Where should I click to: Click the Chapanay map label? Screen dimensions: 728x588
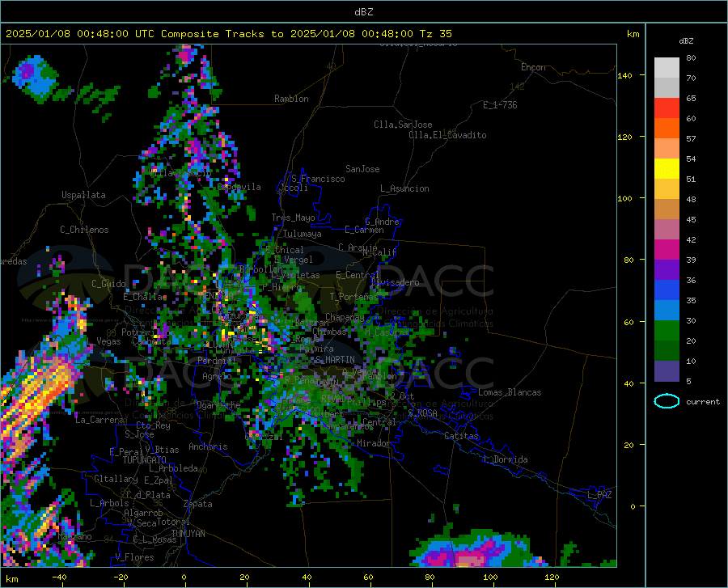345,317
